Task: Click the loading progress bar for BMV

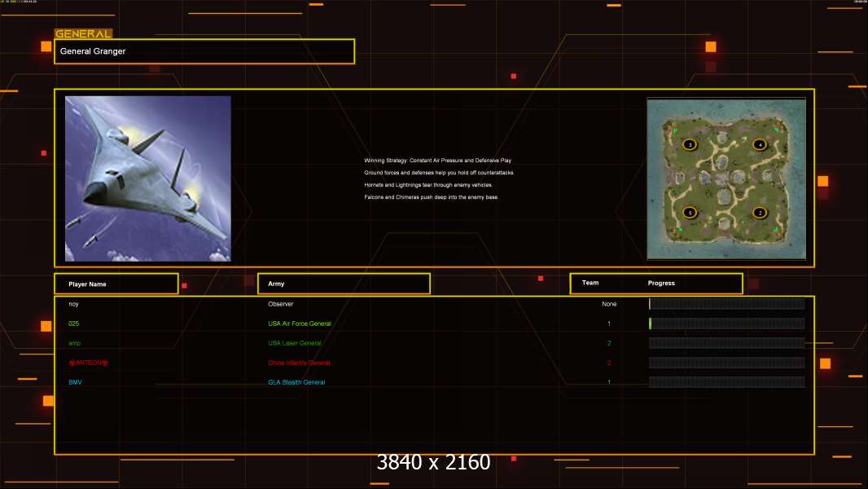Action: [x=727, y=382]
